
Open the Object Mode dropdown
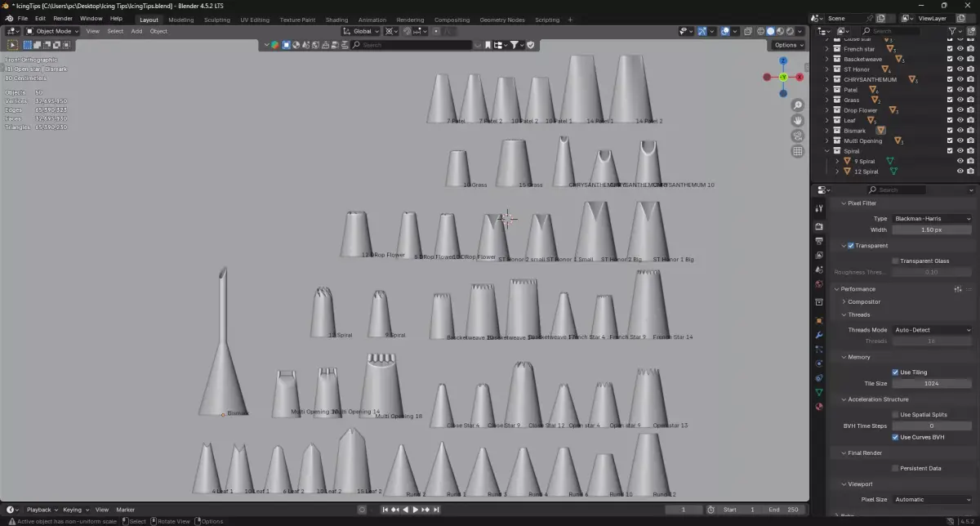(x=51, y=31)
